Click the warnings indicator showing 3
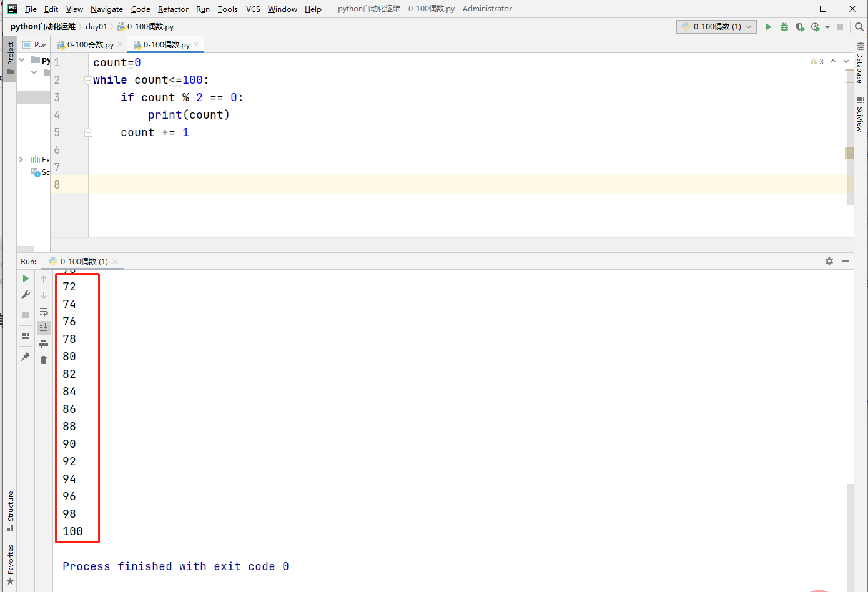The height and width of the screenshot is (592, 868). point(817,61)
